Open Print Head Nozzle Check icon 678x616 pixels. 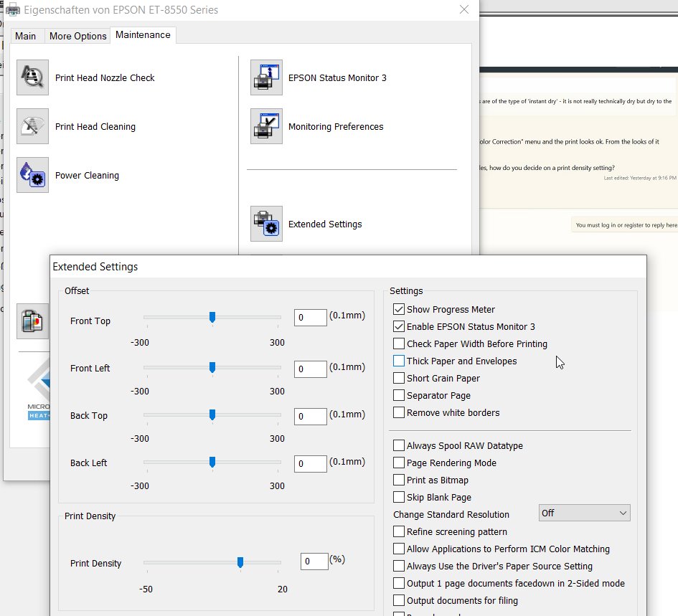(32, 77)
